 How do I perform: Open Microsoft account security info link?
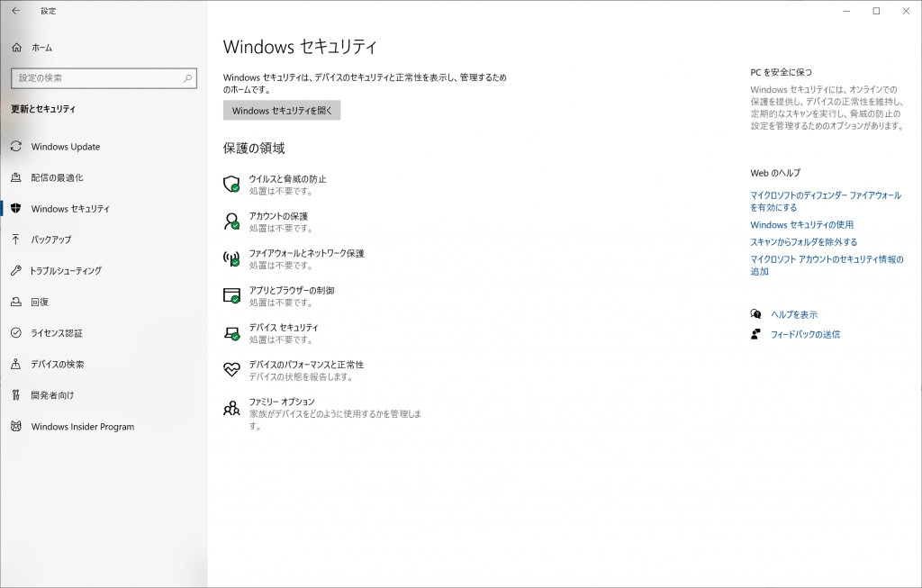(x=827, y=266)
